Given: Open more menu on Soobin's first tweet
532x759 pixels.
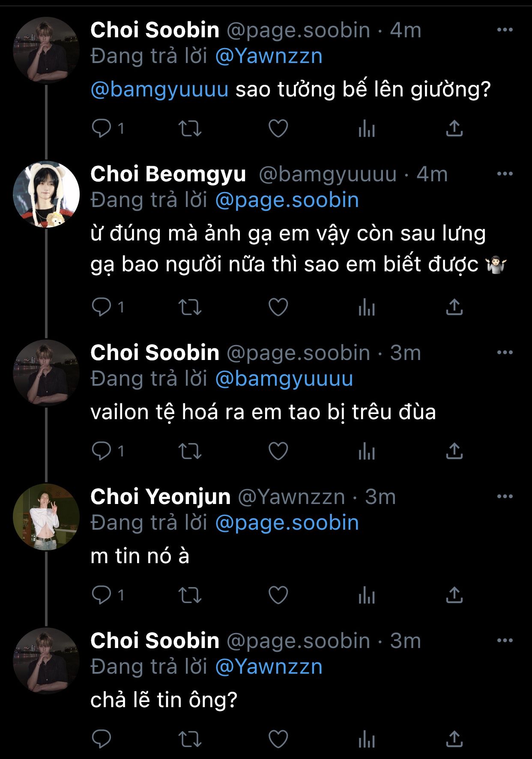Looking at the screenshot, I should [505, 30].
